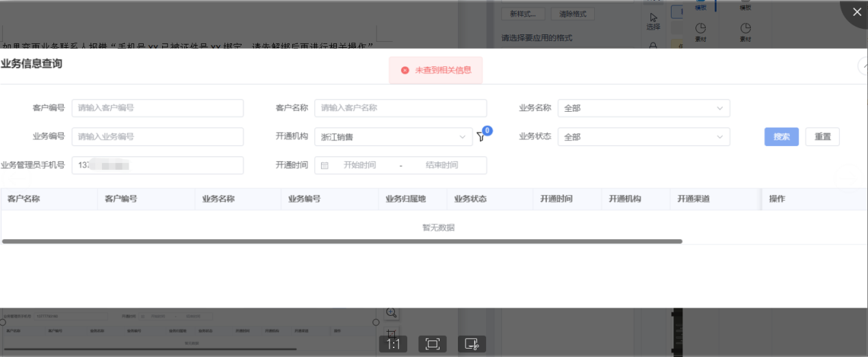868x357 pixels.
Task: Focus the 客户名称 text box
Action: (x=400, y=108)
